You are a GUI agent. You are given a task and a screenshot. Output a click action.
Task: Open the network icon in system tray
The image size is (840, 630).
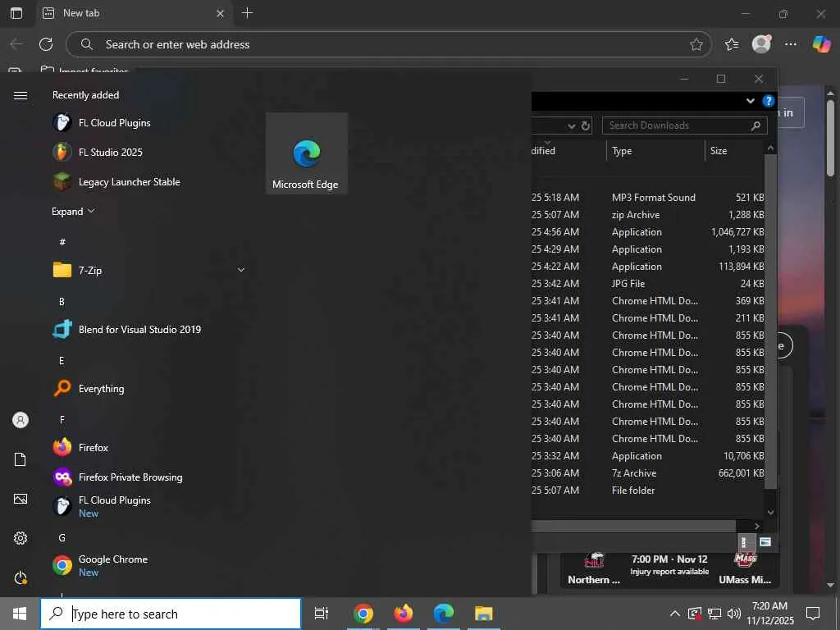(x=714, y=614)
